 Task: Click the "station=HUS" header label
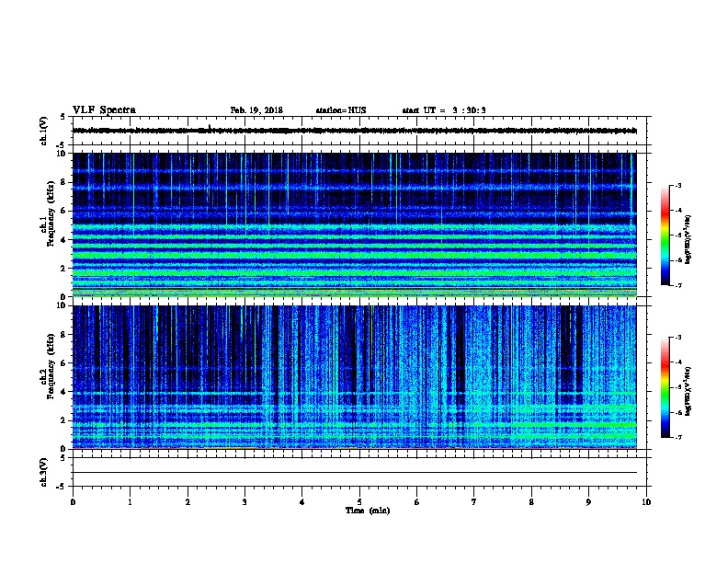point(341,110)
